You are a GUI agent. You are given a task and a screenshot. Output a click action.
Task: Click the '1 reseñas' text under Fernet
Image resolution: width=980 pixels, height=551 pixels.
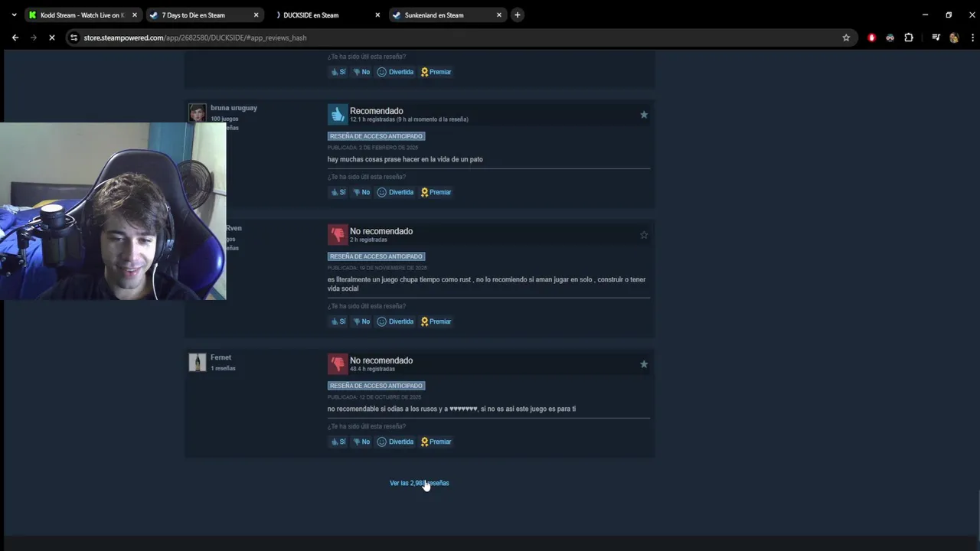click(x=223, y=368)
